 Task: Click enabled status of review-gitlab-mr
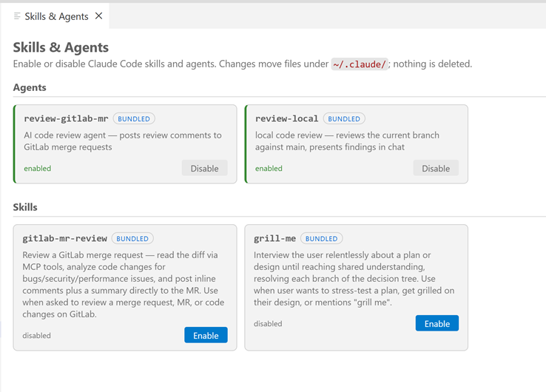point(37,169)
